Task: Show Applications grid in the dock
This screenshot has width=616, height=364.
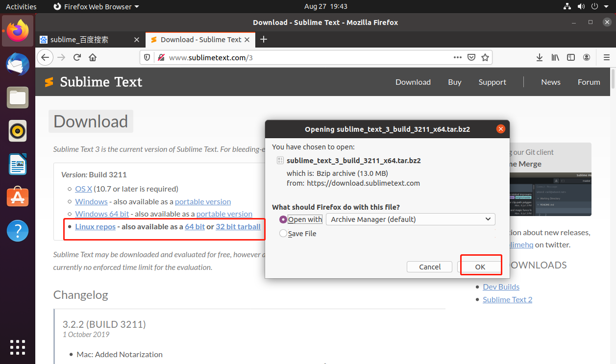Action: tap(18, 347)
